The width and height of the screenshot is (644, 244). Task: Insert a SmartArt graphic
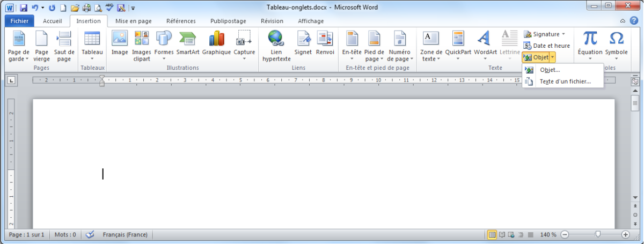click(188, 43)
